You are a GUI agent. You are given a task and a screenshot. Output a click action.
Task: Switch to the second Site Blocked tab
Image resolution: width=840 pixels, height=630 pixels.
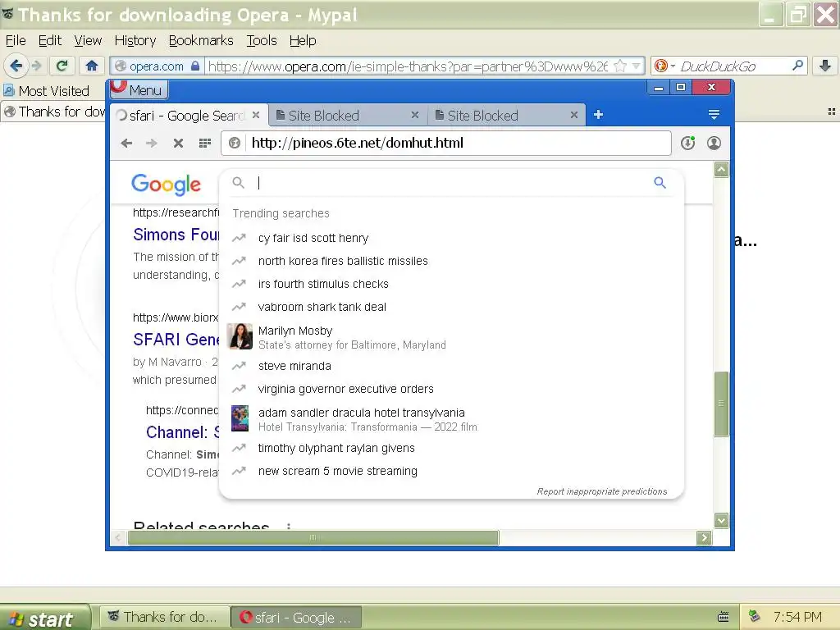[506, 116]
